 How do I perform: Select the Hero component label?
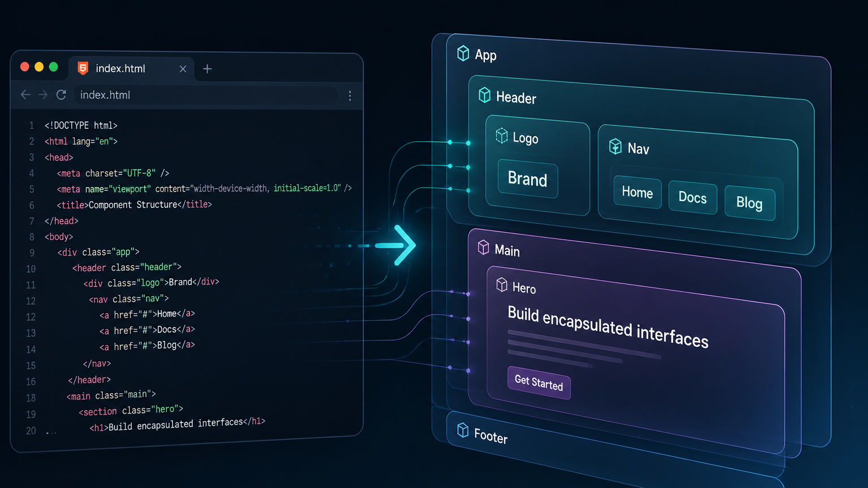(524, 288)
